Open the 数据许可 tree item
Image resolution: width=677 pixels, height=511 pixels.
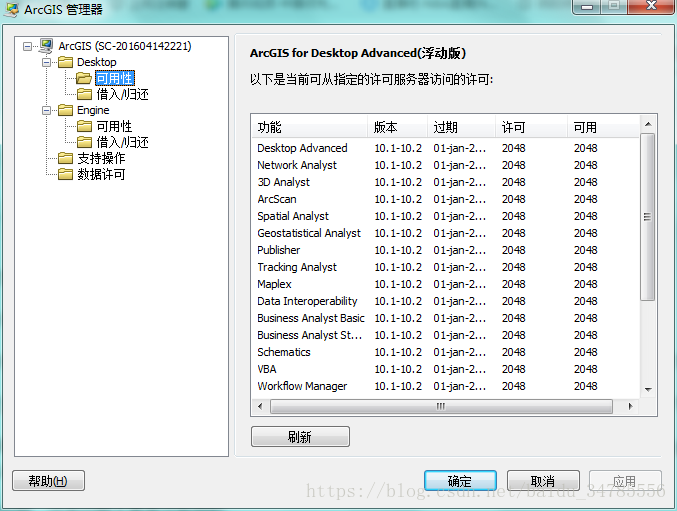pos(101,174)
